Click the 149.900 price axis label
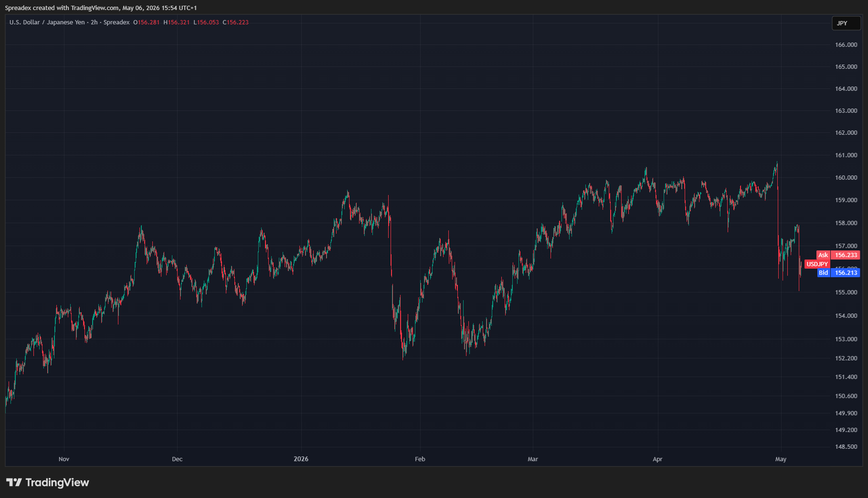 point(846,413)
